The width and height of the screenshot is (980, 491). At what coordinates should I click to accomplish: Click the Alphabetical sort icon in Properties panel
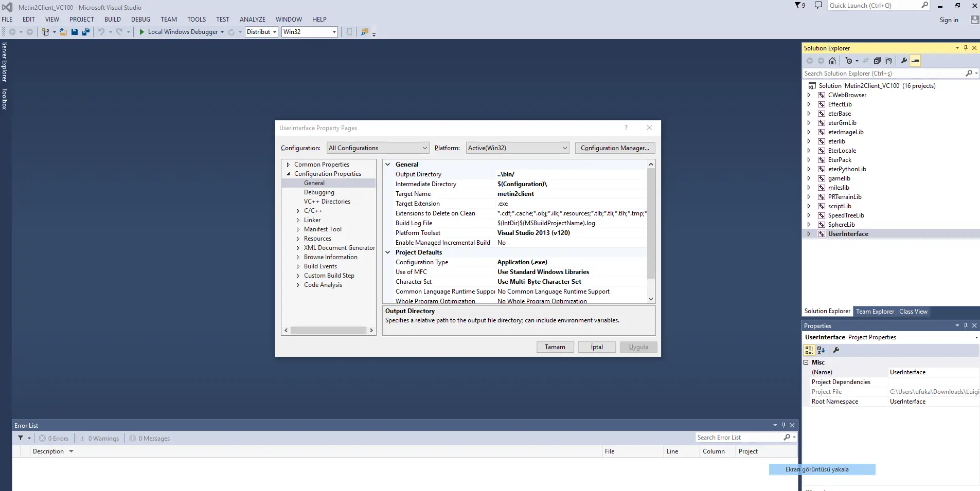coord(821,350)
